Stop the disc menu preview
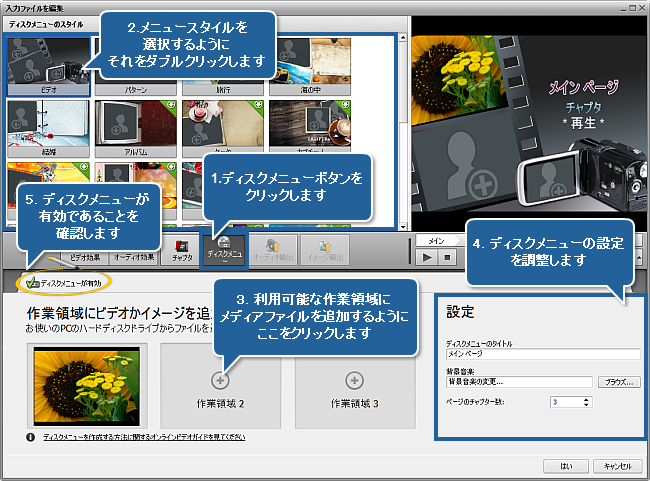 click(x=447, y=258)
